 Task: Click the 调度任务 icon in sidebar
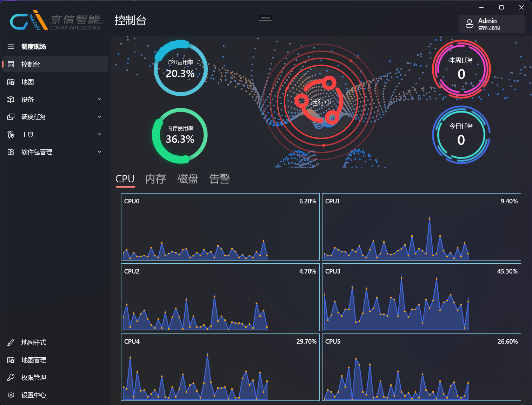11,117
